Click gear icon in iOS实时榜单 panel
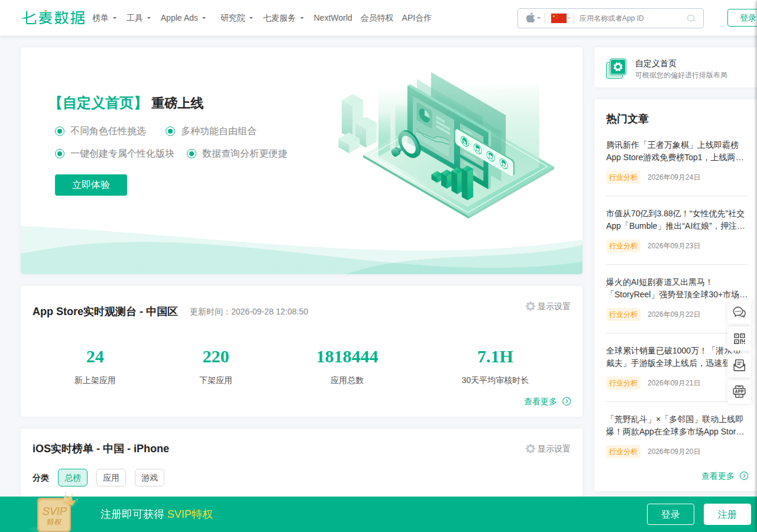The width and height of the screenshot is (757, 532). (530, 449)
